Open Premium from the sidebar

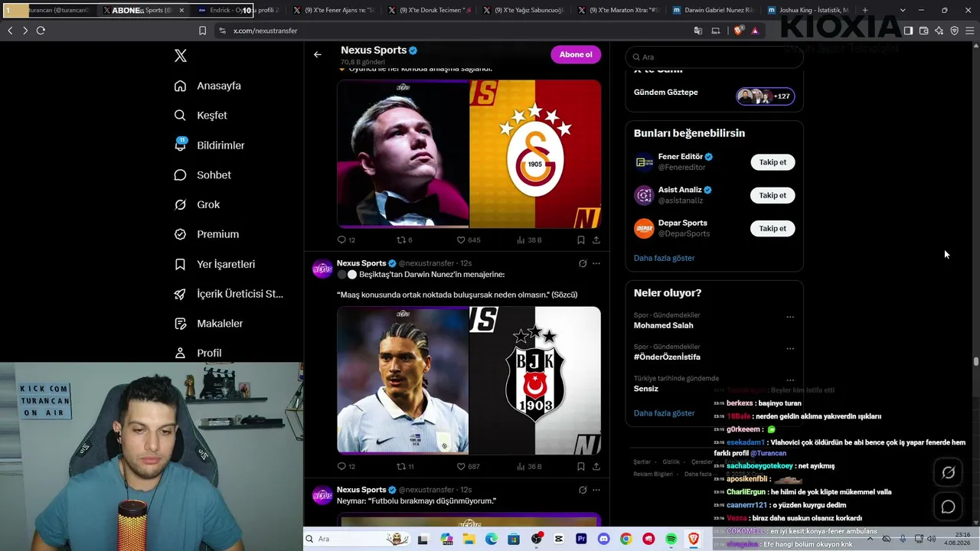click(206, 234)
